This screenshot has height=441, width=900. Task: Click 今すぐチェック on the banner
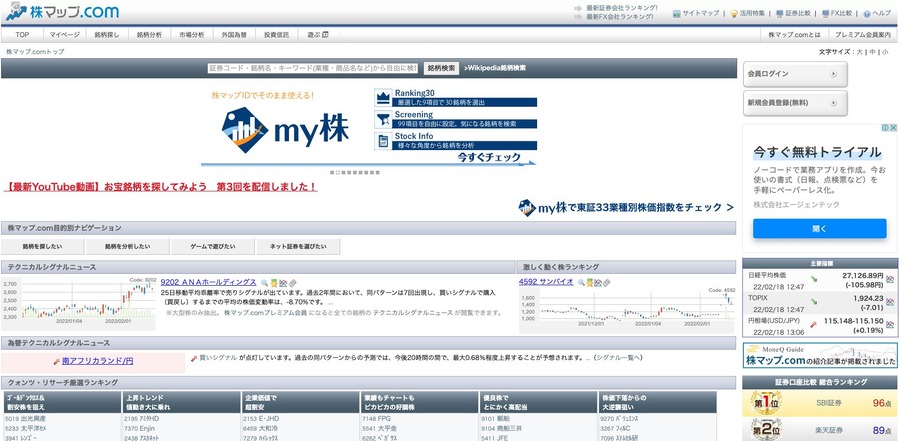point(489,157)
